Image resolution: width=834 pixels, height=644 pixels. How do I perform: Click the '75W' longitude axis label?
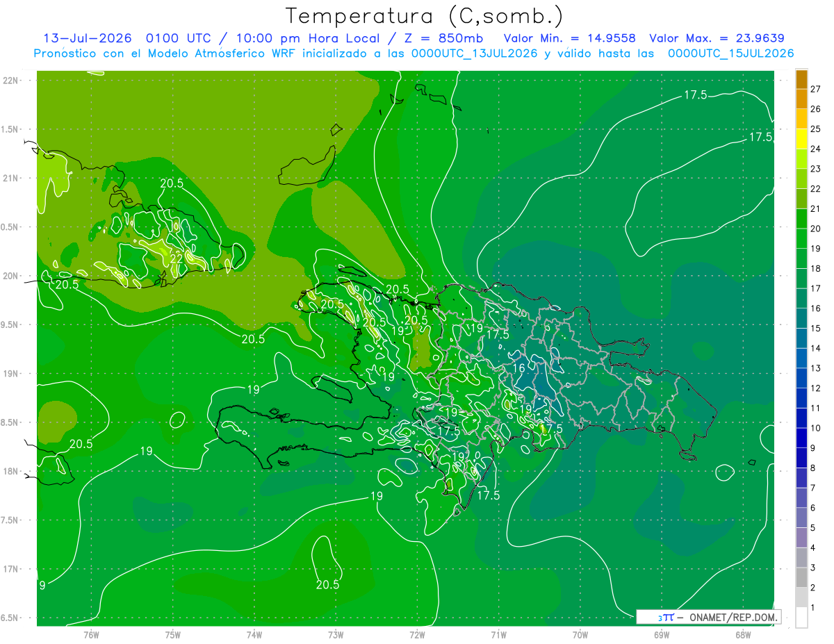[x=173, y=634]
